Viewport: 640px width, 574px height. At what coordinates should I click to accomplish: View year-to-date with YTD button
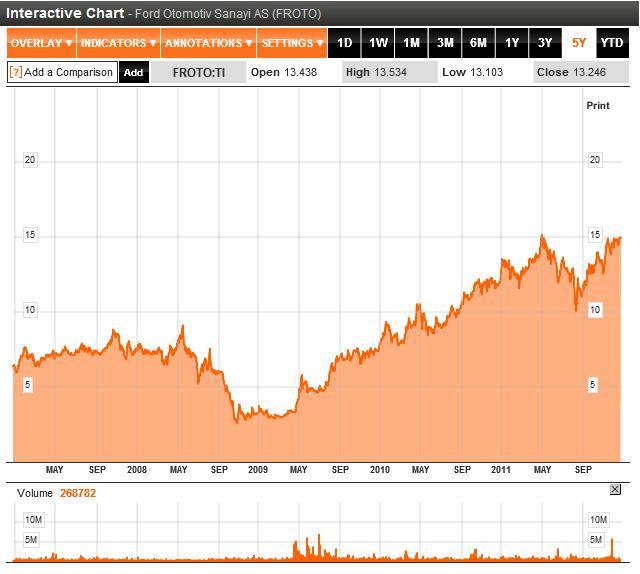pos(612,43)
